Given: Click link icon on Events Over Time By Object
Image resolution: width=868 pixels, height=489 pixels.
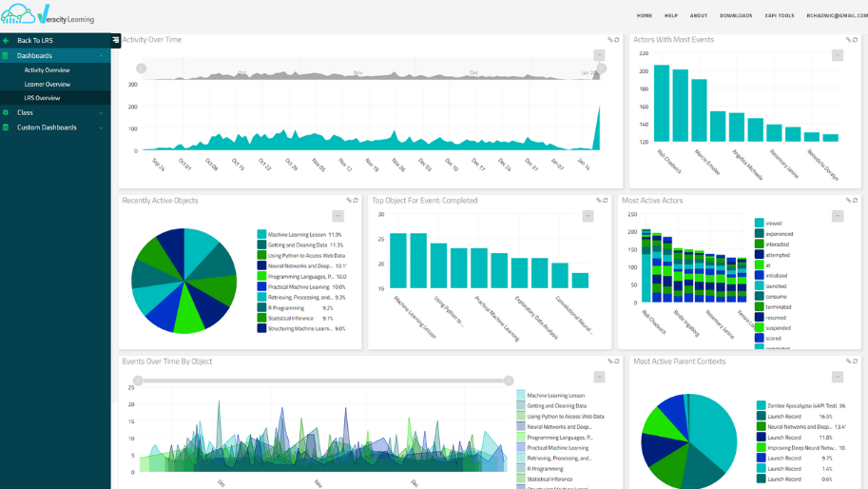Looking at the screenshot, I should 610,362.
